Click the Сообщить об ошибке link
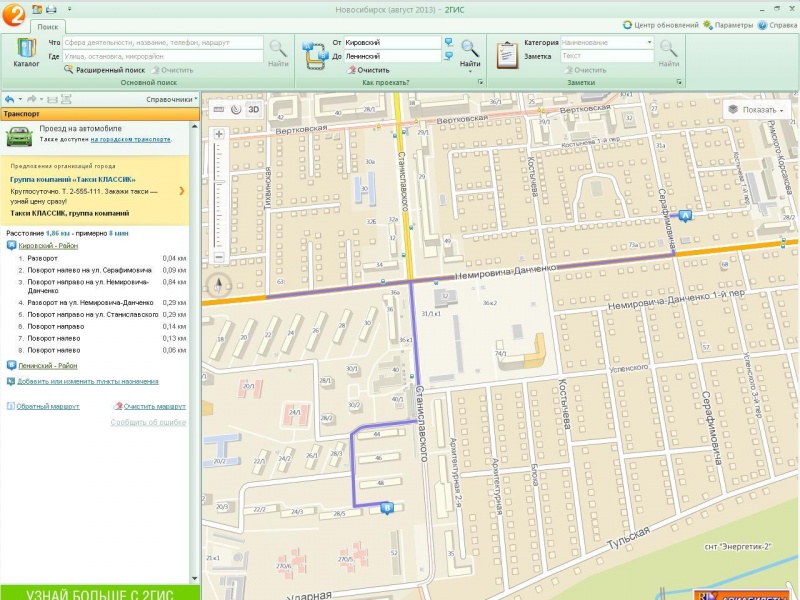This screenshot has height=600, width=800. 148,422
